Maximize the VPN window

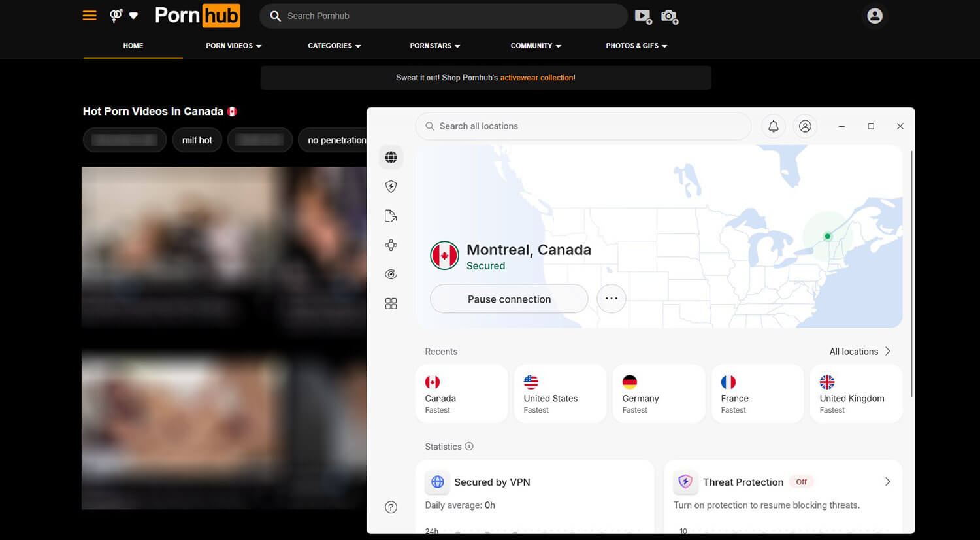tap(871, 126)
